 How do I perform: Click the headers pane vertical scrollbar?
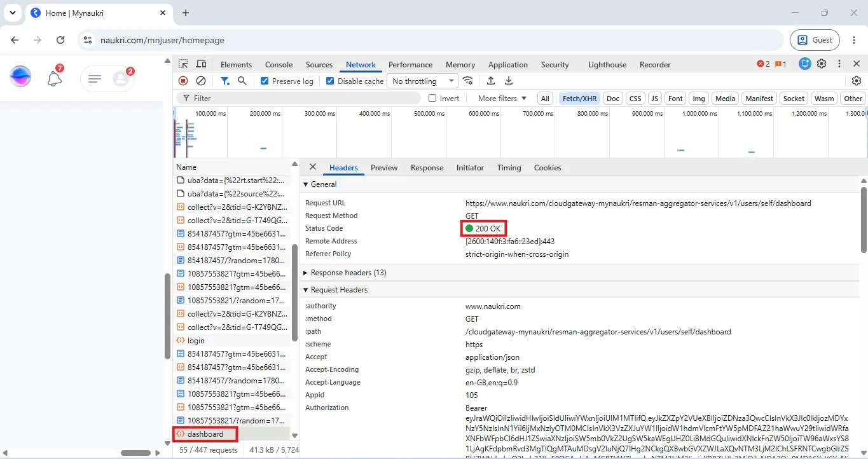pyautogui.click(x=863, y=219)
